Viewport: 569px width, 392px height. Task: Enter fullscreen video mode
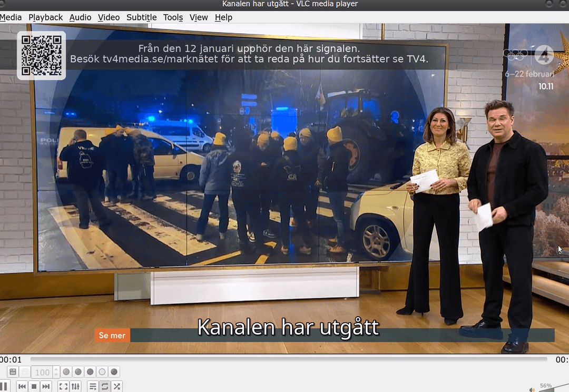[x=63, y=386]
